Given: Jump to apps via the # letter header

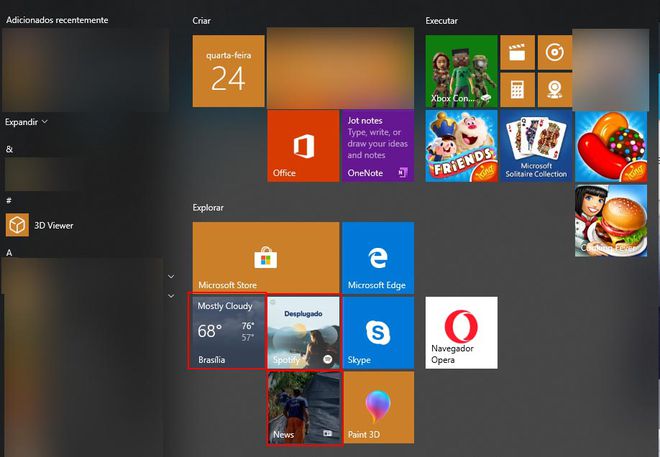Looking at the screenshot, I should [x=8, y=200].
